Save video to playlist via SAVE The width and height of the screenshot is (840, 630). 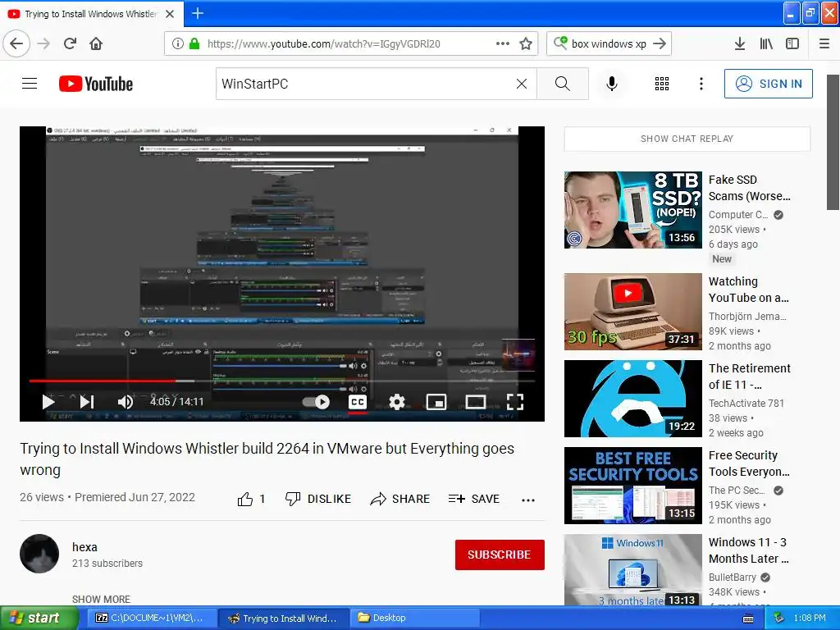[x=473, y=500]
